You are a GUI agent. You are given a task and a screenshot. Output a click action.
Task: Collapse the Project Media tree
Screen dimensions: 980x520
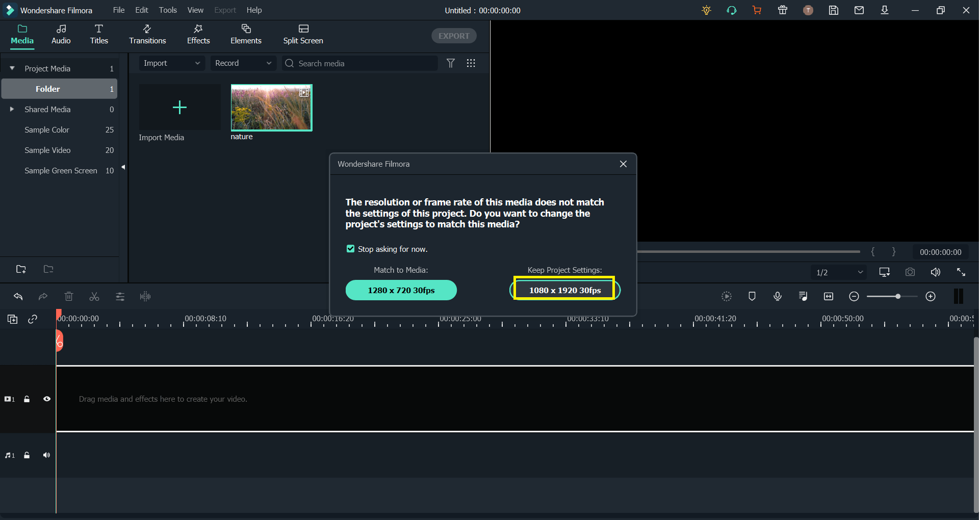tap(12, 68)
